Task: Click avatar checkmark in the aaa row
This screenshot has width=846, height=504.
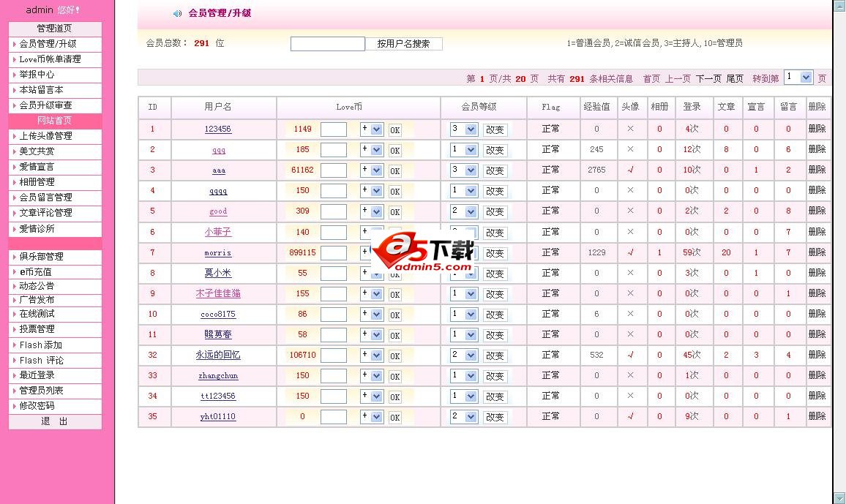Action: (630, 170)
